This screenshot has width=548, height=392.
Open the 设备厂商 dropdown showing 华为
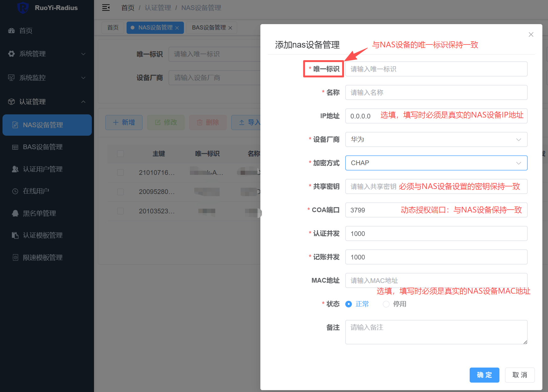coord(436,139)
